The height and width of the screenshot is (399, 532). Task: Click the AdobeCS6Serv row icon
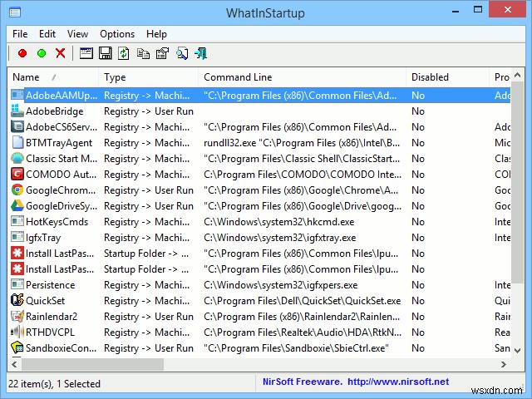17,126
